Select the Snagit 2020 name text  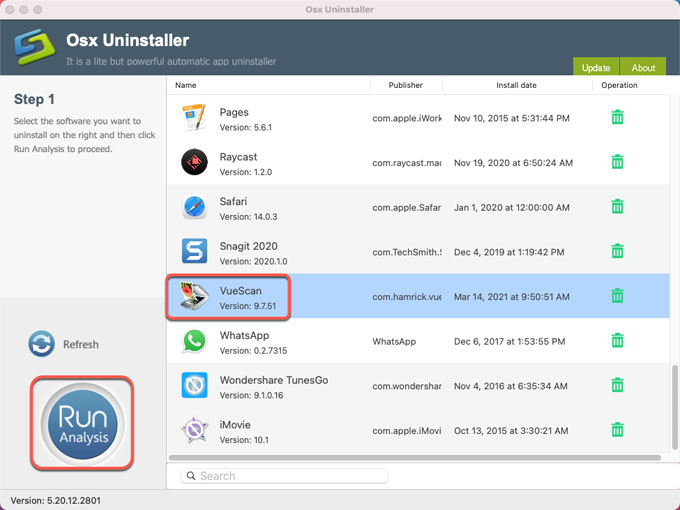pyautogui.click(x=248, y=246)
